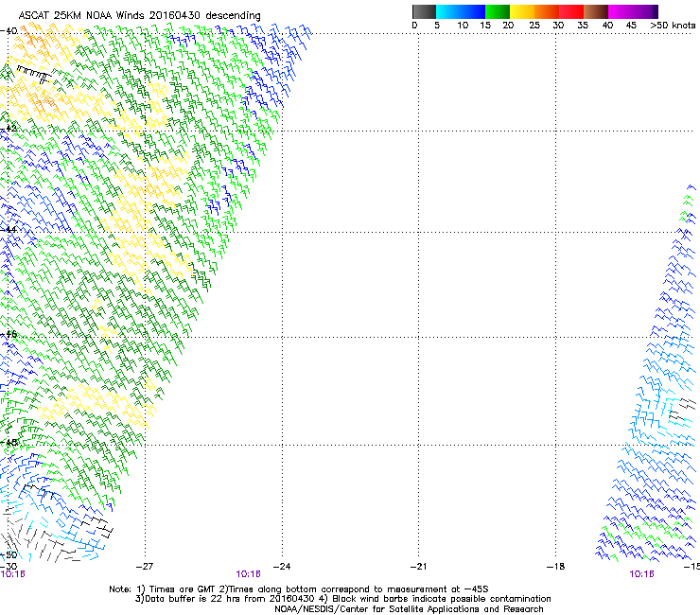700x615 pixels.
Task: Click the '-44' latitude axis label
Action: point(9,229)
